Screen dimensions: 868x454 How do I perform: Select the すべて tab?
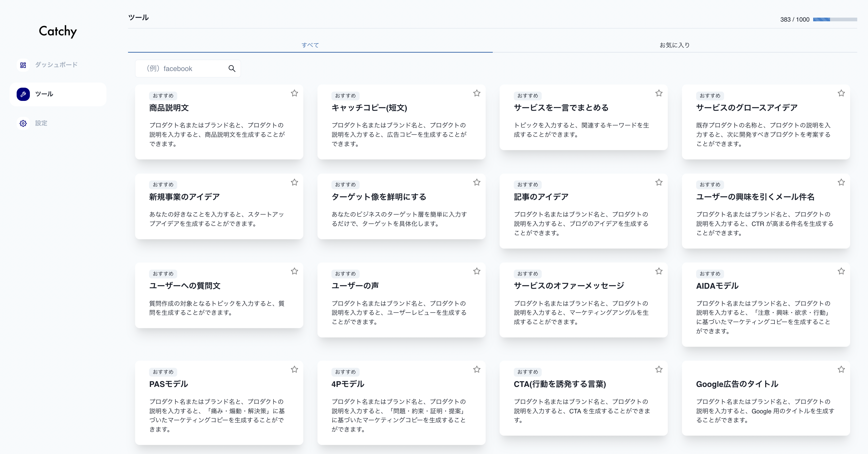[x=310, y=45]
